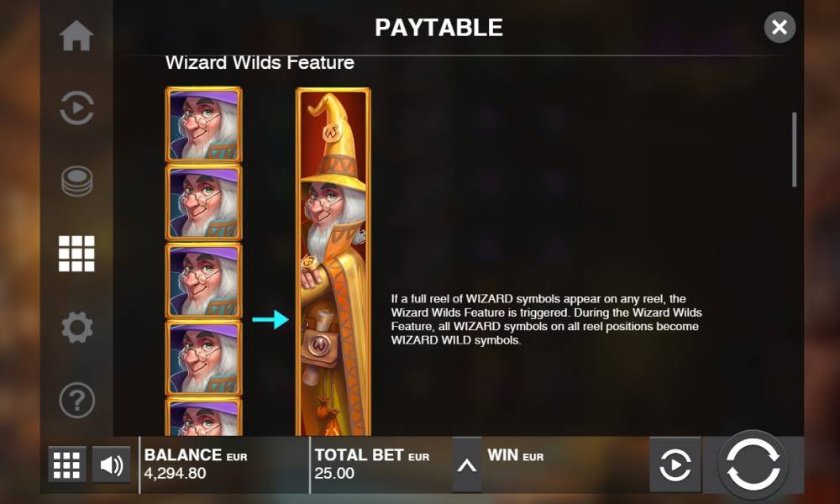Close the paytable panel

tap(780, 27)
